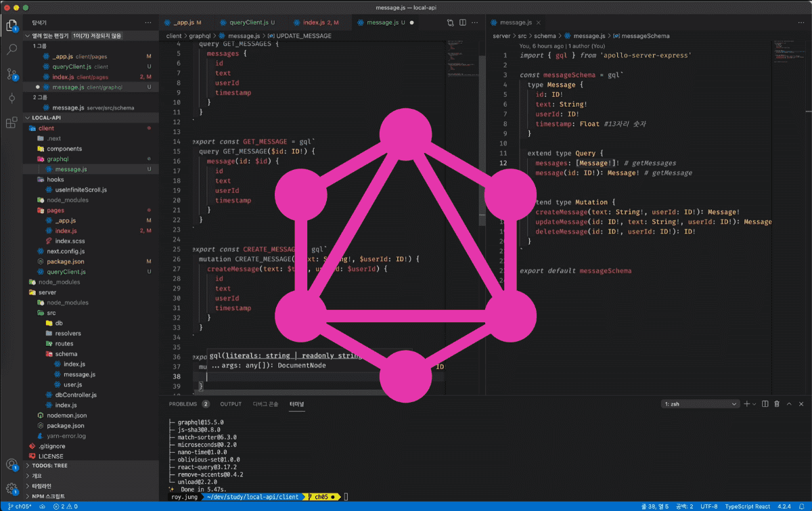Click the sync changes icon in status bar
812x511 pixels.
42,506
